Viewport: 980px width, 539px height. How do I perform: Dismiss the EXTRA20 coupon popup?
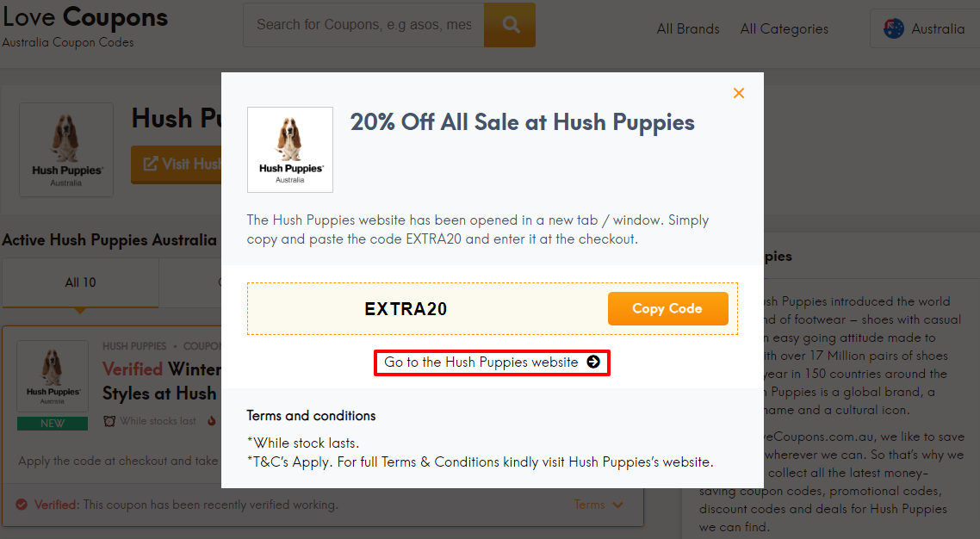point(738,92)
